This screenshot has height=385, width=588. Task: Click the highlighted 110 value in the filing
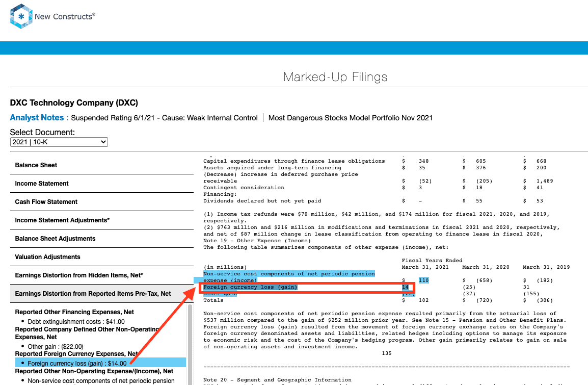[x=424, y=280]
